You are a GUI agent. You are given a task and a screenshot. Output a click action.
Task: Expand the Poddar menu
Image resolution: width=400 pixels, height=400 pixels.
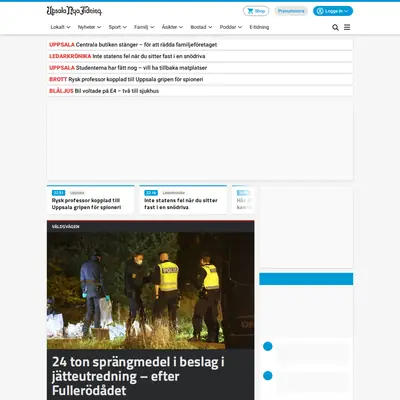(x=231, y=27)
